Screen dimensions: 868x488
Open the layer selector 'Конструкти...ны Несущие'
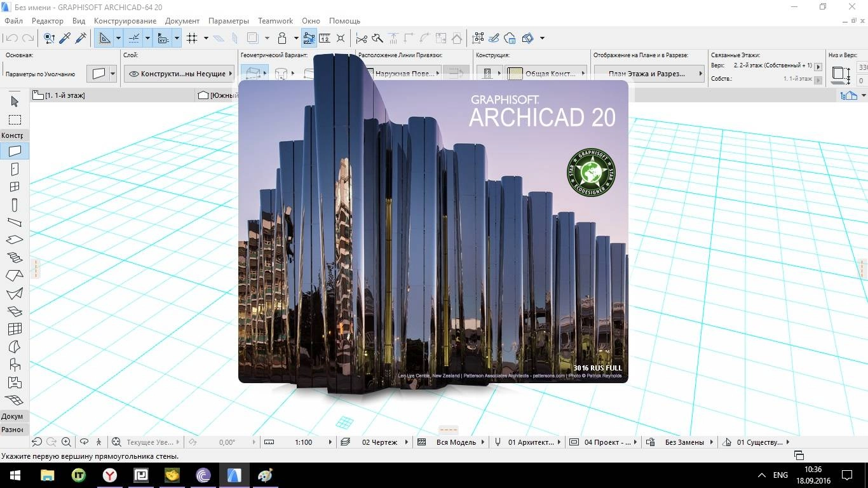(x=179, y=74)
